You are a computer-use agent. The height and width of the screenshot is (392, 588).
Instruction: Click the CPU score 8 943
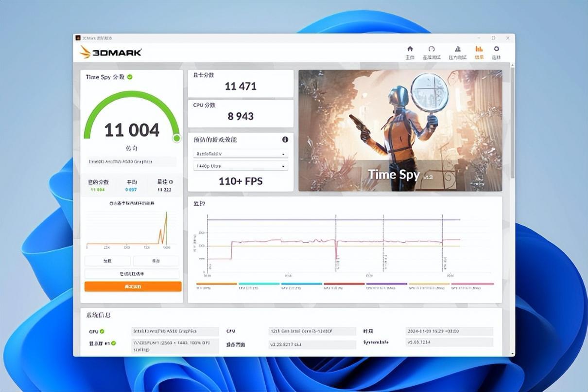[x=241, y=116]
